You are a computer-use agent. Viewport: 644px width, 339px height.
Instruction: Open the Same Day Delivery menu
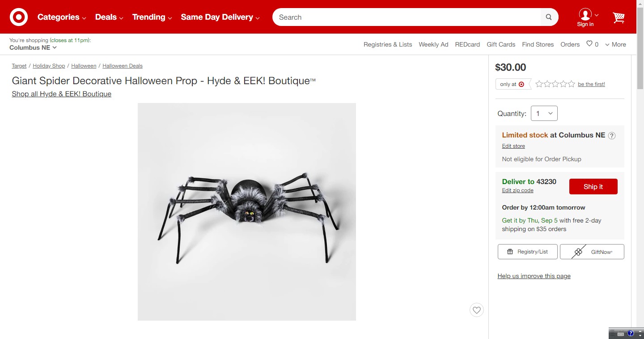pos(220,17)
